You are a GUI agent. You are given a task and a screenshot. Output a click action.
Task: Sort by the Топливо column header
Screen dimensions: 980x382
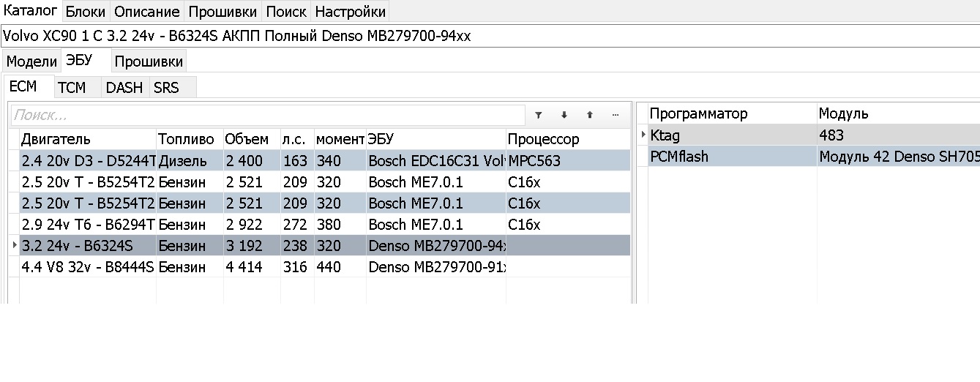pos(186,139)
